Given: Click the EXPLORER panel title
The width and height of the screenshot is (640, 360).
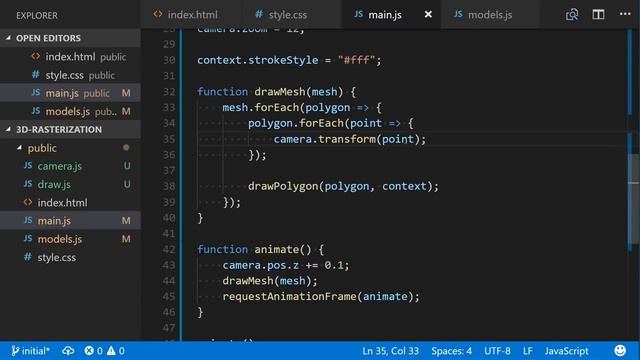Looking at the screenshot, I should [37, 16].
